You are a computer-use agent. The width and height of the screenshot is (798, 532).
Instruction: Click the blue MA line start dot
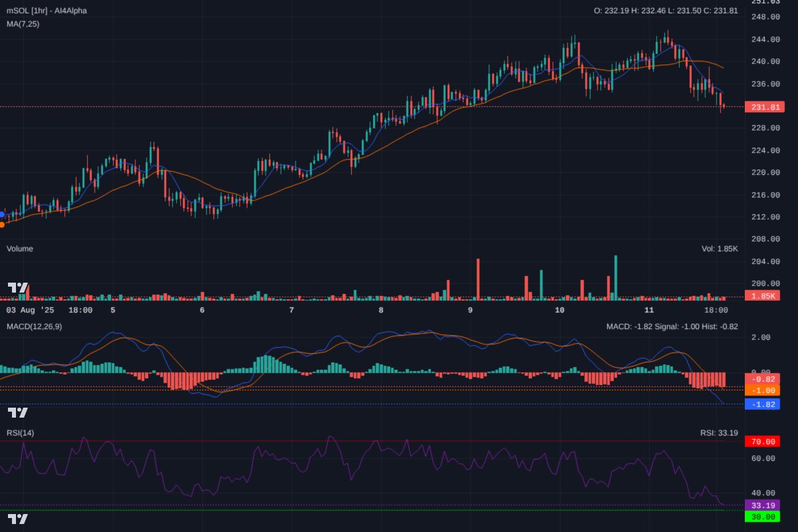point(1,214)
